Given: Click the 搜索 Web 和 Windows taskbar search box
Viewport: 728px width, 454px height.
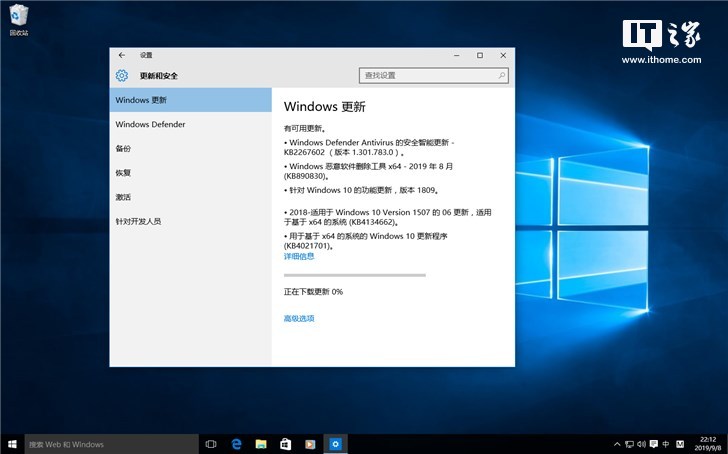Looking at the screenshot, I should coord(111,444).
